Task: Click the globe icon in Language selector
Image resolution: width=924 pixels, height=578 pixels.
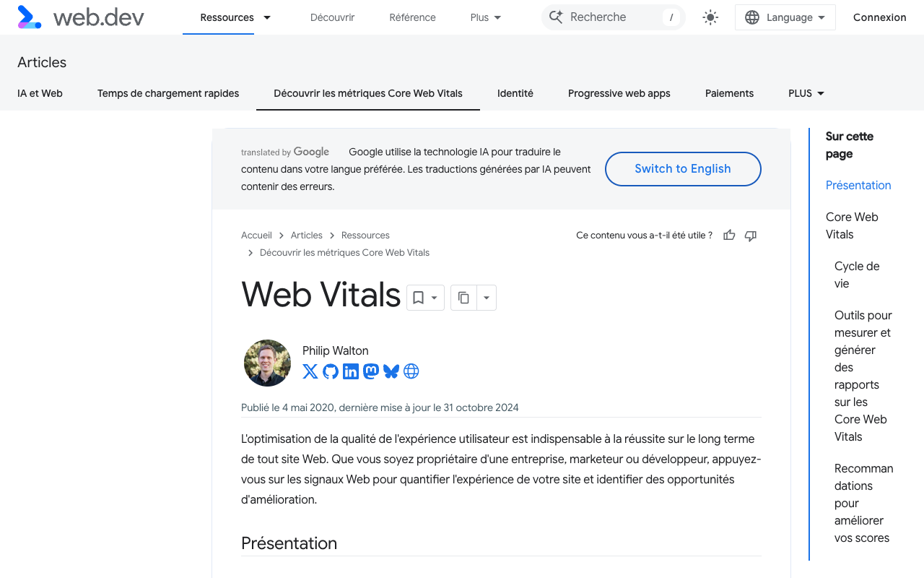Action: click(752, 17)
